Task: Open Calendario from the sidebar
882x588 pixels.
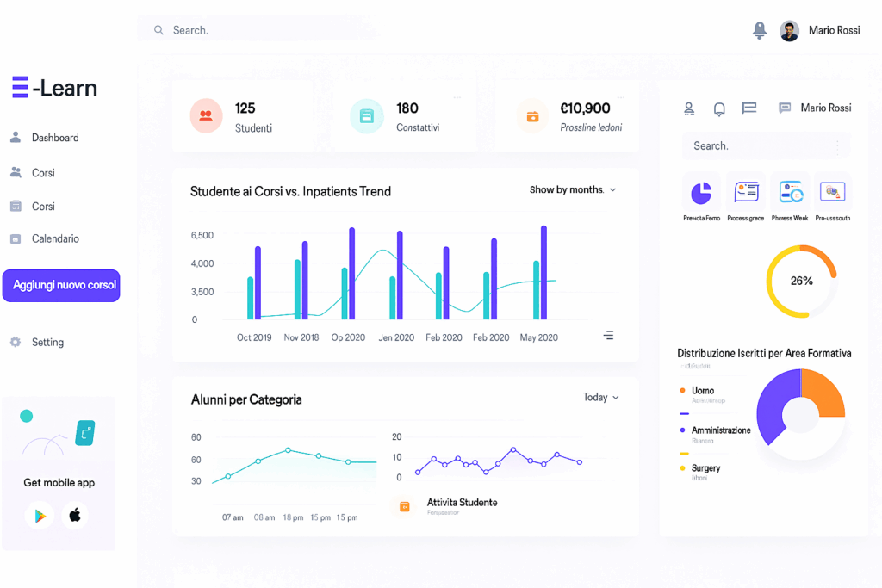Action: 55,238
